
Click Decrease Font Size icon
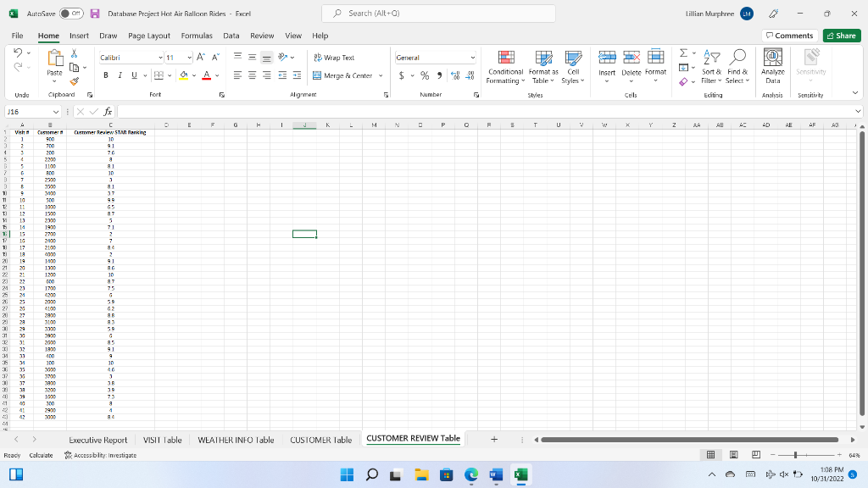[216, 57]
